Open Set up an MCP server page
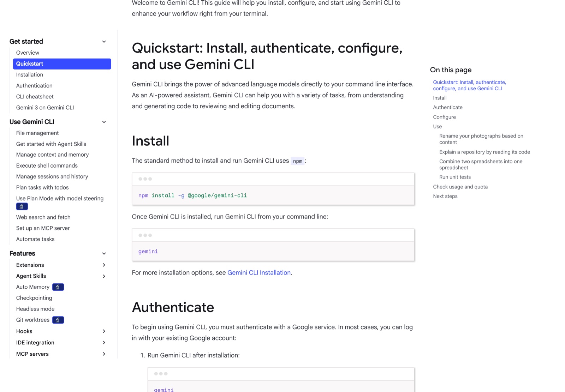 [43, 228]
